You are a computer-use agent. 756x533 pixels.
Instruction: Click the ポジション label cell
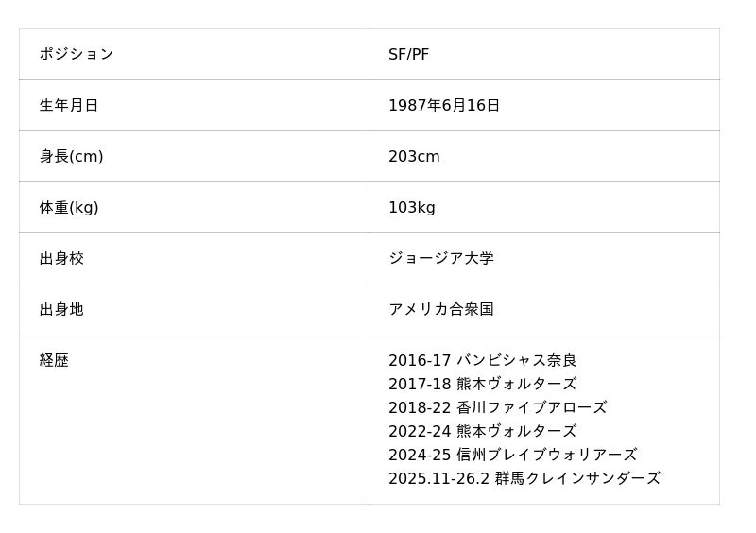(x=77, y=55)
